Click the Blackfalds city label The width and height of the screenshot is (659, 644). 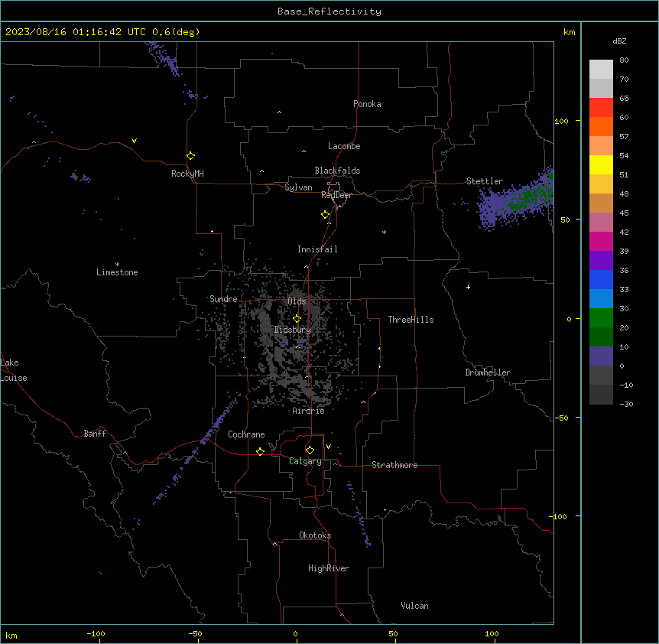point(337,171)
